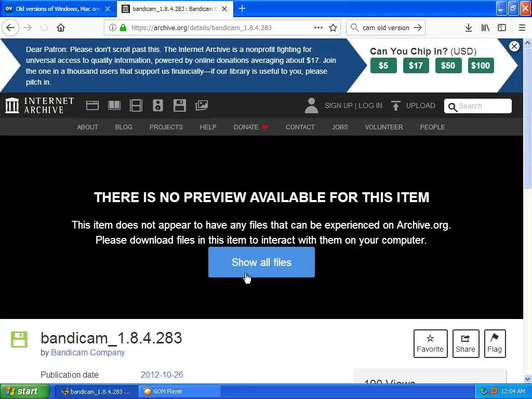
Task: Open the JOBS menu item
Action: [x=340, y=127]
